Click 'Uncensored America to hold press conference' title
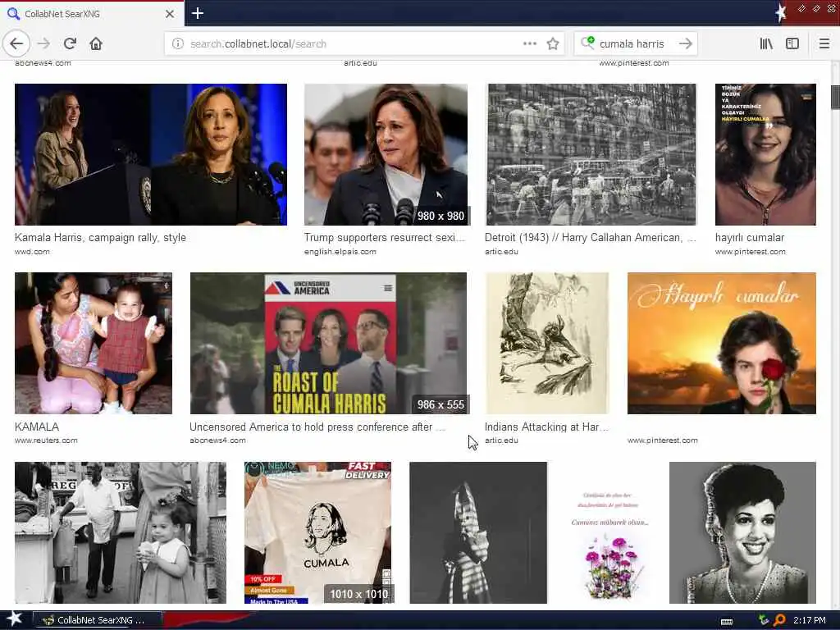Viewport: 840px width, 630px height. [317, 427]
